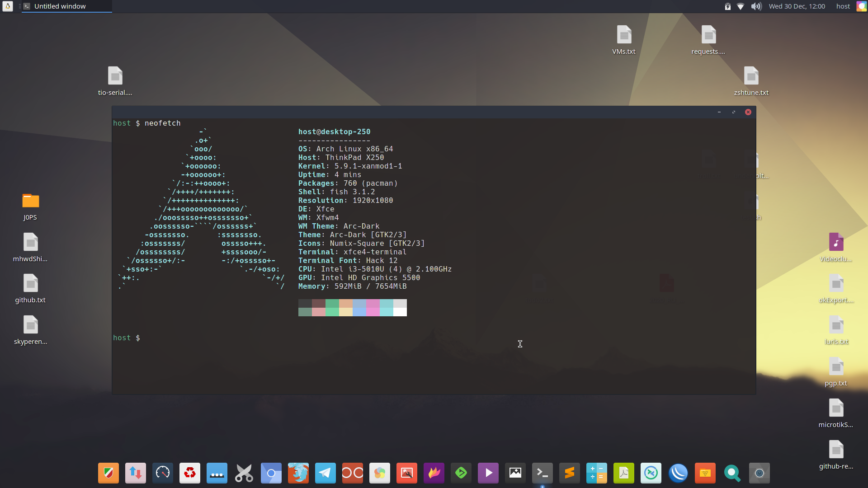Open Telegram from the dock
The width and height of the screenshot is (868, 488).
pos(325,473)
